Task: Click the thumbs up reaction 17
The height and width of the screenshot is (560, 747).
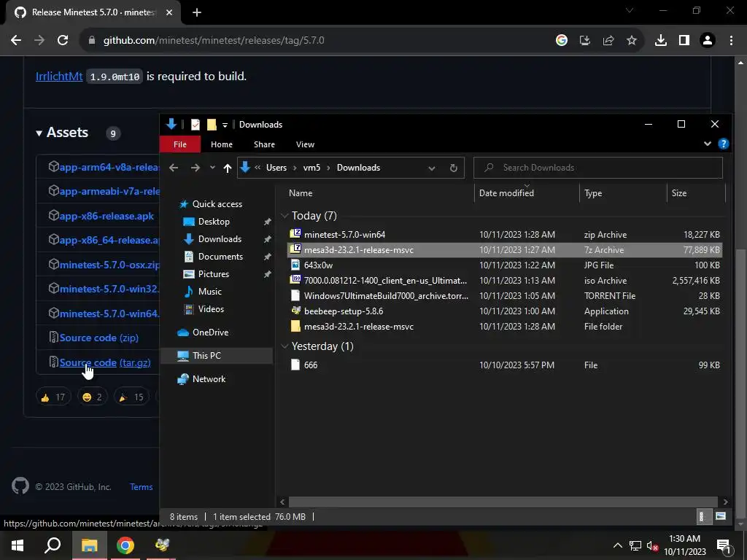Action: pos(53,397)
